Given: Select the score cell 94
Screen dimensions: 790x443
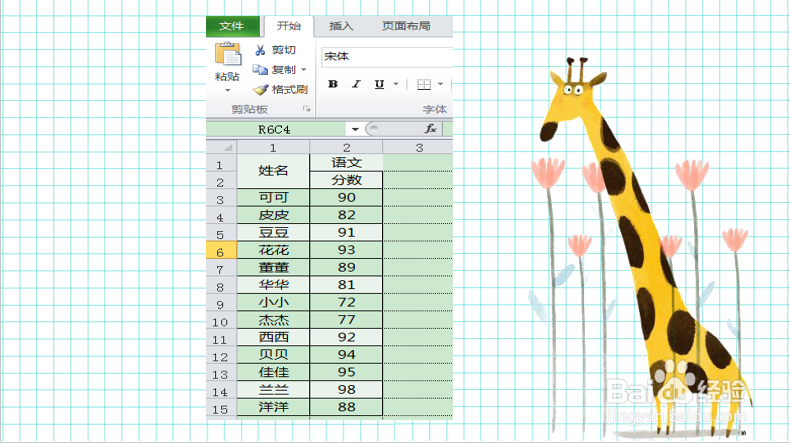Looking at the screenshot, I should (x=347, y=355).
